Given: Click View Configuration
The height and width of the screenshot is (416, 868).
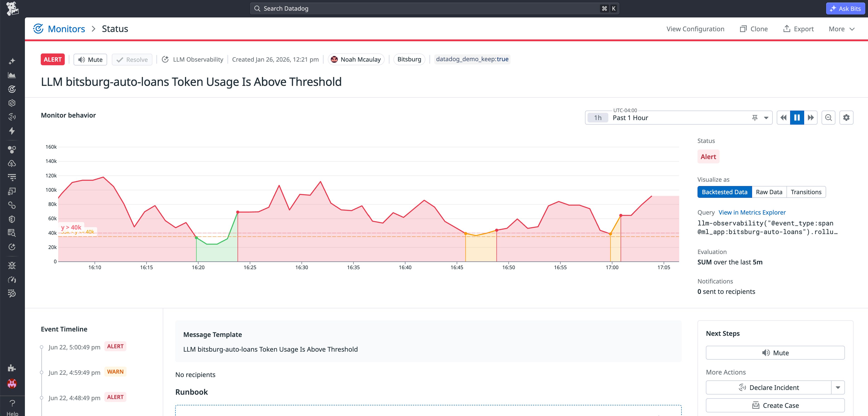Looking at the screenshot, I should coord(695,29).
